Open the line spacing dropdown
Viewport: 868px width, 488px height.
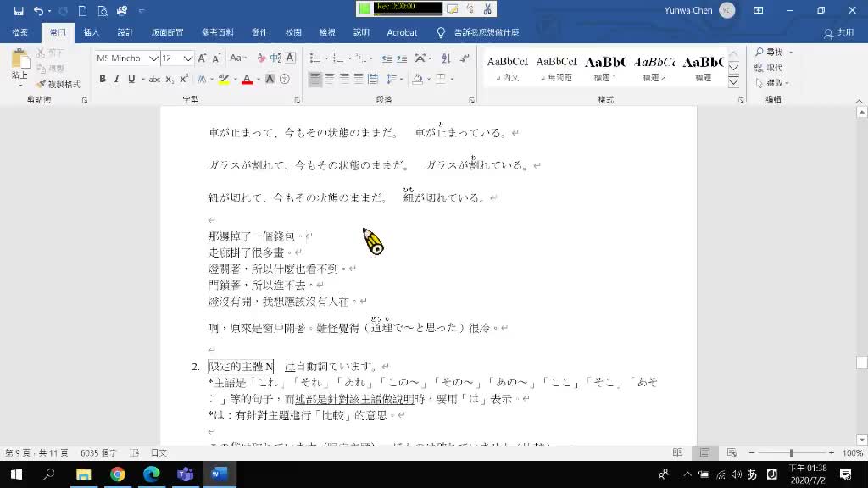coord(393,79)
